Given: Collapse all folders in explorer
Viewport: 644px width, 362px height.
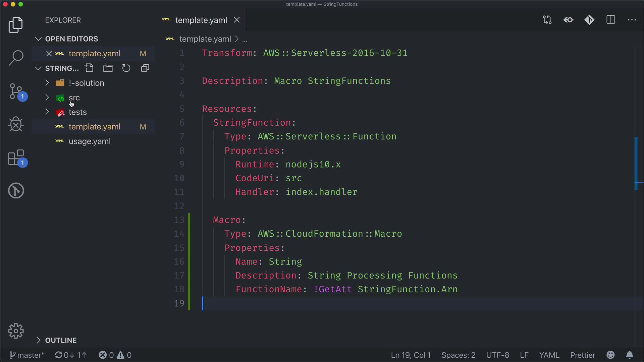Looking at the screenshot, I should (145, 68).
